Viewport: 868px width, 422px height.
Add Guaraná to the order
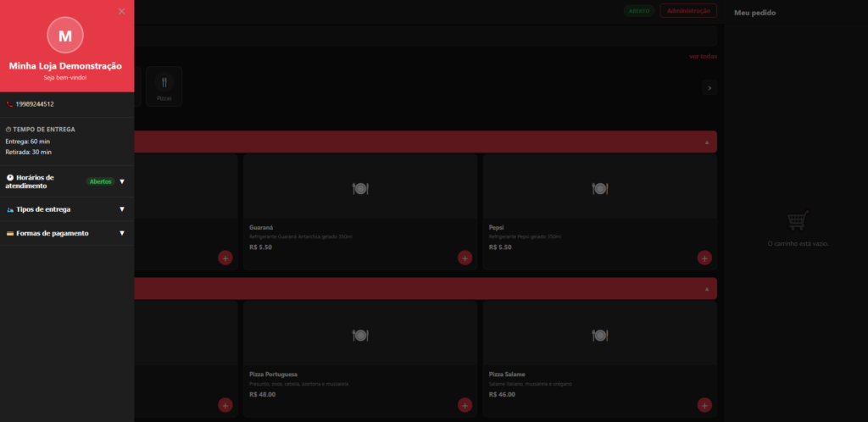coord(465,258)
